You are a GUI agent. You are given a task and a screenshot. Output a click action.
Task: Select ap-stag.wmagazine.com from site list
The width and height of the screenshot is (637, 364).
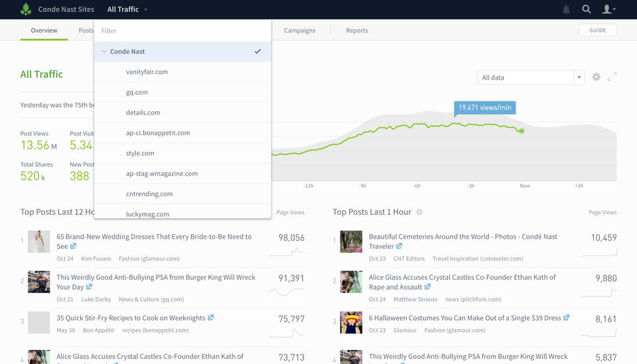tap(182, 173)
